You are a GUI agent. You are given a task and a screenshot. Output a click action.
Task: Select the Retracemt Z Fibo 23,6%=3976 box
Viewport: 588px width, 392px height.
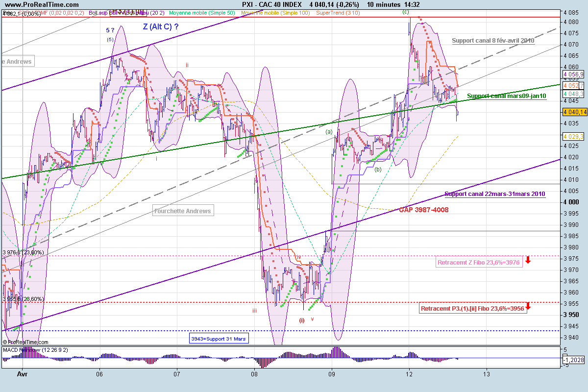(478, 262)
